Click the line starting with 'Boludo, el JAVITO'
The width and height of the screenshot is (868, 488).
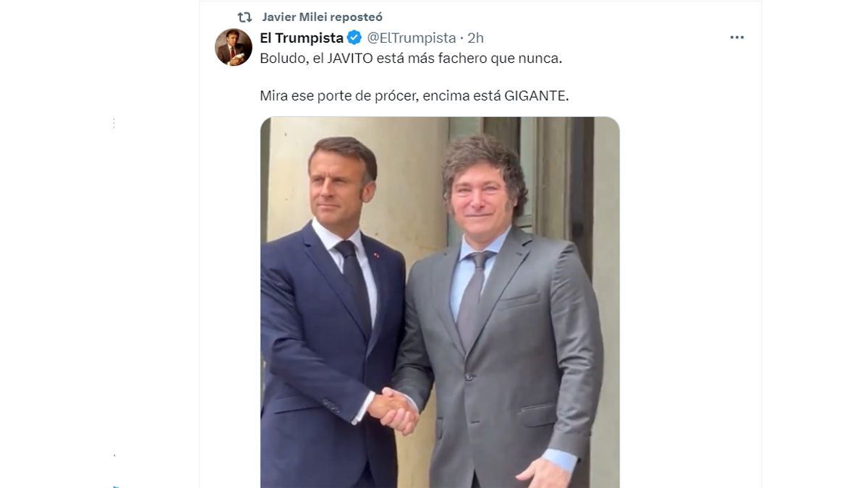[411, 59]
